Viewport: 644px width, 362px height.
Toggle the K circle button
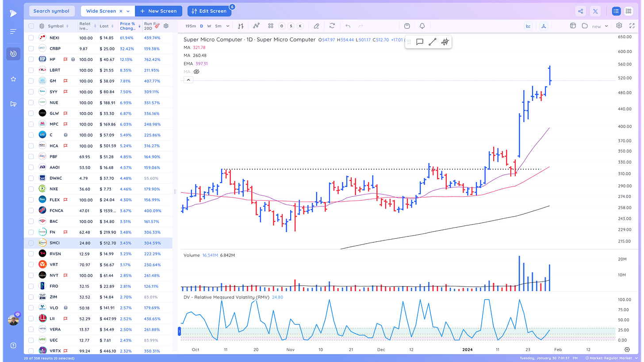coord(300,26)
